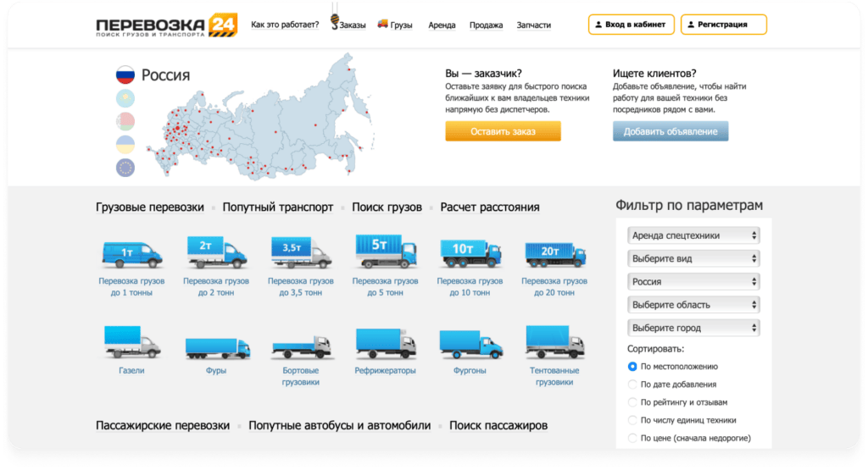Click the Russia map image
This screenshot has height=470, width=868.
coord(260,119)
